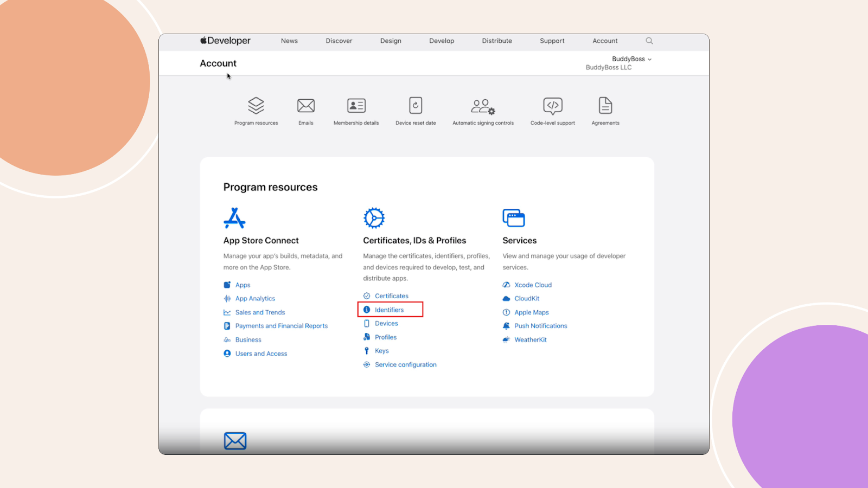Open the Identifiers link
Screen dimensions: 868x488
point(390,310)
